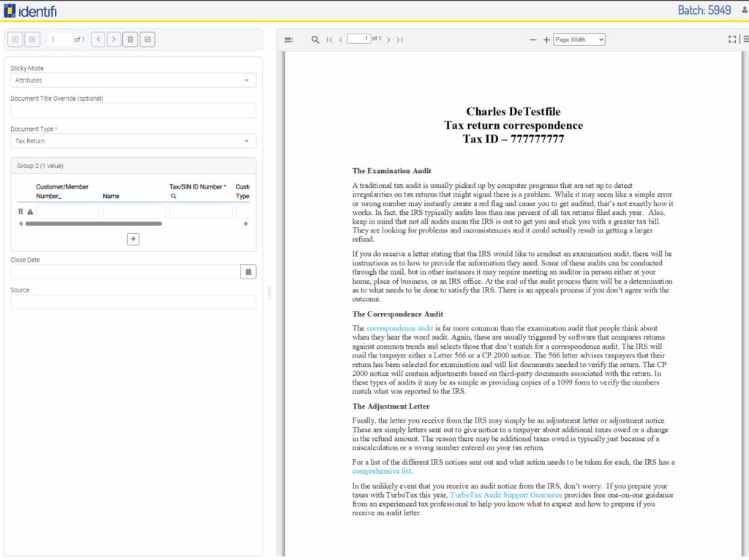Image resolution: width=749 pixels, height=560 pixels.
Task: Click the viewer page number field
Action: coord(359,39)
